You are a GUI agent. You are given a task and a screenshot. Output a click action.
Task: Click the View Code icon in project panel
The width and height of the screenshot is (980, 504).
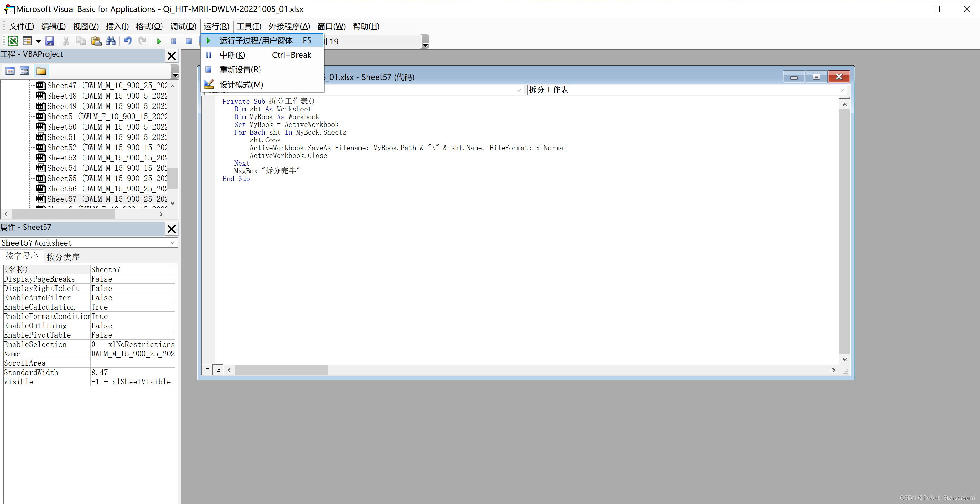(10, 71)
